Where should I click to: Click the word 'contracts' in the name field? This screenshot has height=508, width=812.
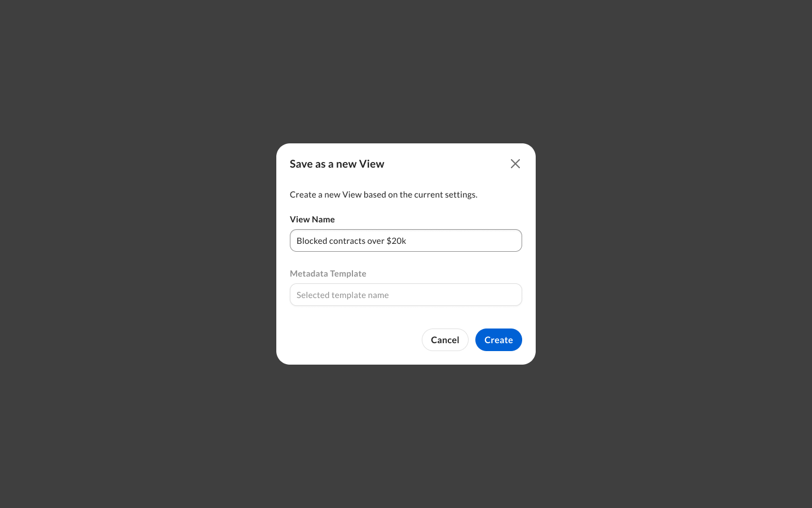347,240
